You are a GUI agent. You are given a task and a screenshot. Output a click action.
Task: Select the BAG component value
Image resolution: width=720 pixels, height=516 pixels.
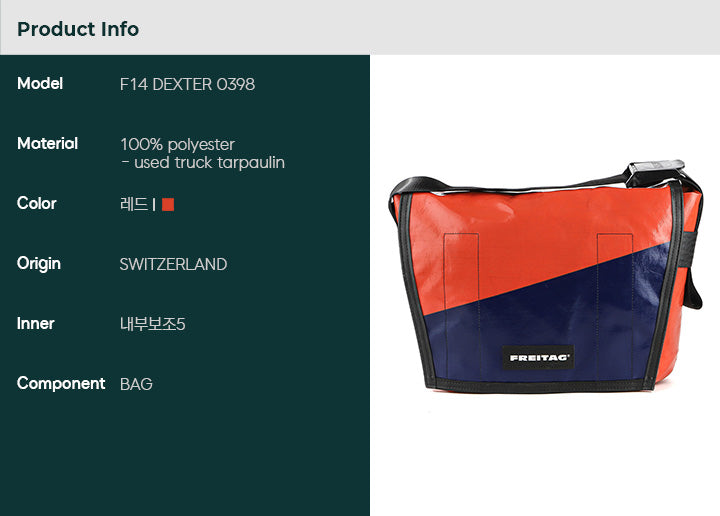[x=136, y=384]
